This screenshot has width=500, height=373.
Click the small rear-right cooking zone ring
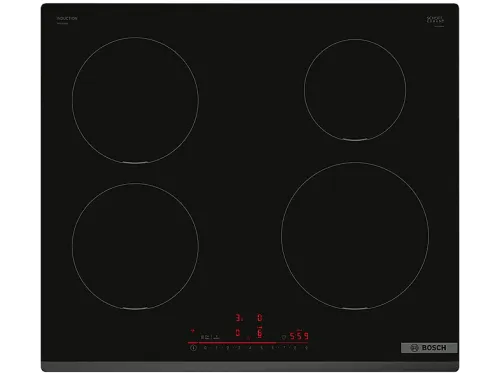click(x=355, y=90)
